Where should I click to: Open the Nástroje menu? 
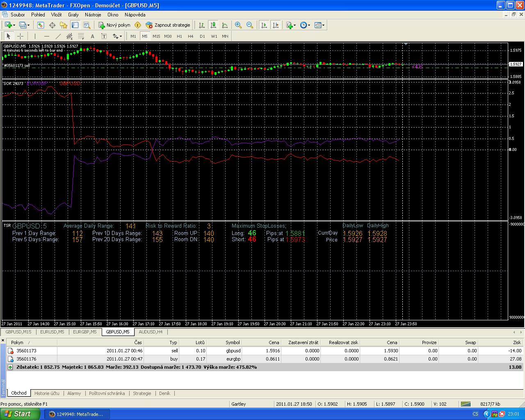[x=93, y=14]
